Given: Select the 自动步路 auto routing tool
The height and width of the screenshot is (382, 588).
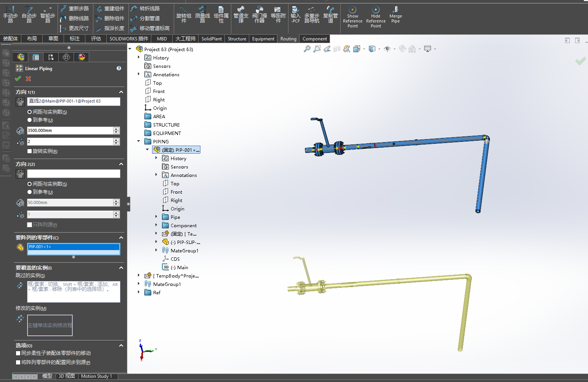Looking at the screenshot, I should point(29,14).
